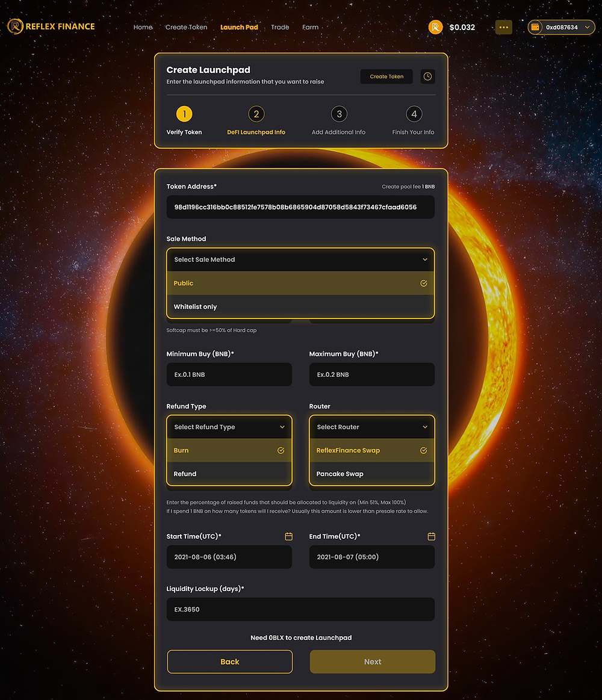
Task: Open End Time calendar icon
Action: click(x=432, y=536)
